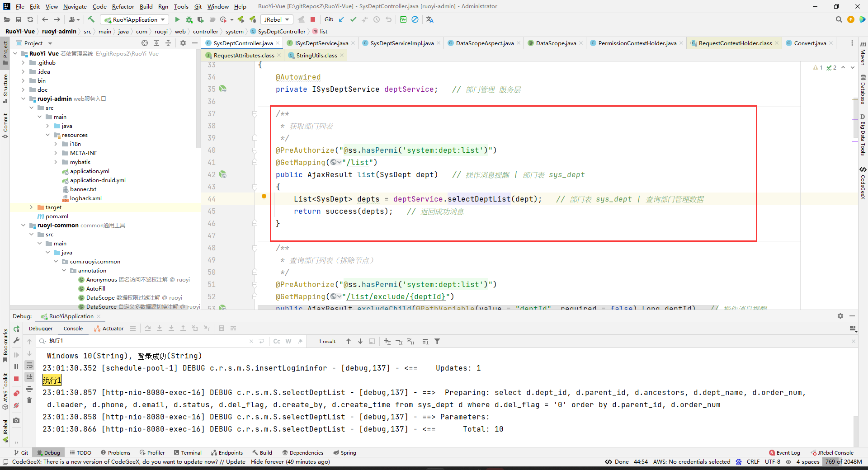Save all files with the floppy icon

point(19,19)
